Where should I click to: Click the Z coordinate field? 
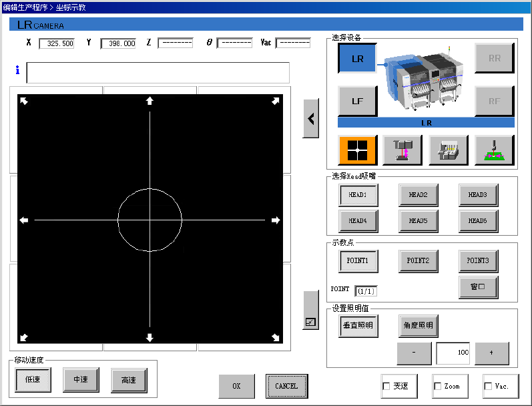176,43
